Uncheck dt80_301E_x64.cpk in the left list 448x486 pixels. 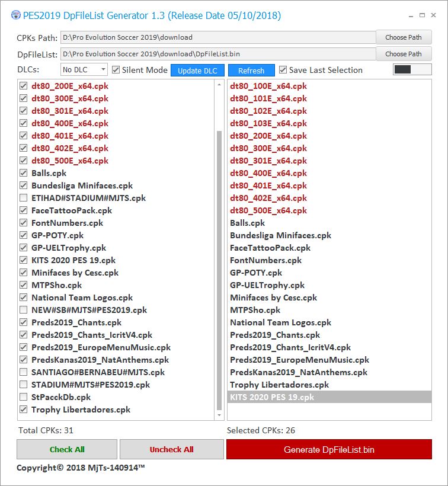[x=24, y=111]
